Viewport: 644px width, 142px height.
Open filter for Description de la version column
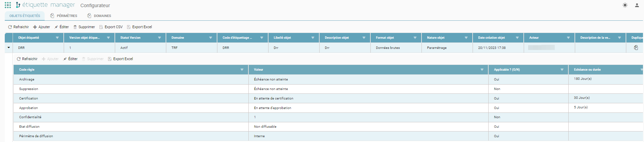(619, 38)
